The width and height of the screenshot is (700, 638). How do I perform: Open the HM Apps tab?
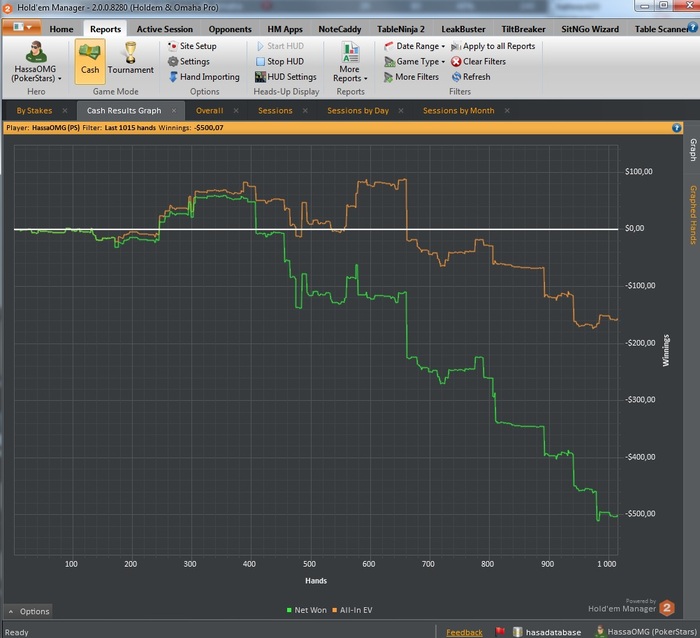pos(285,29)
